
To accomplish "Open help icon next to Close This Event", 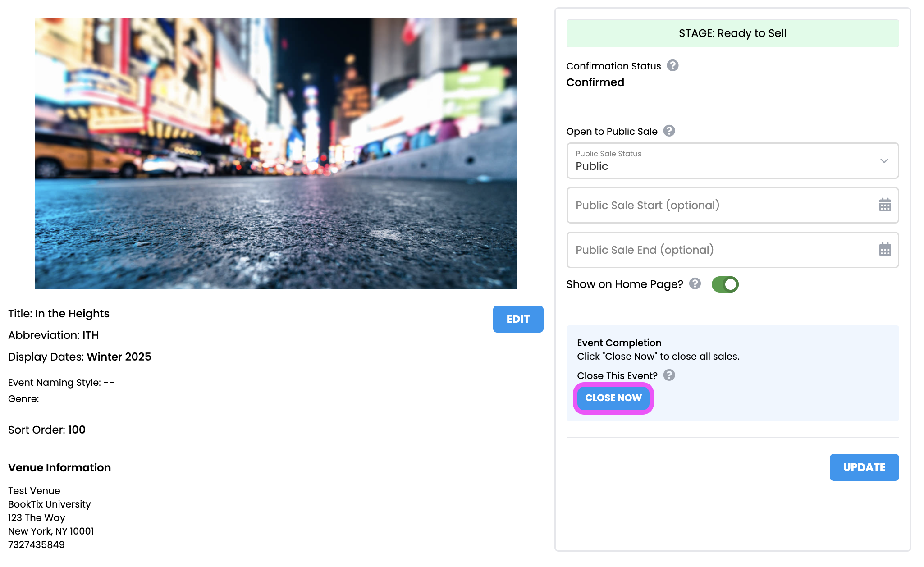I will (669, 375).
